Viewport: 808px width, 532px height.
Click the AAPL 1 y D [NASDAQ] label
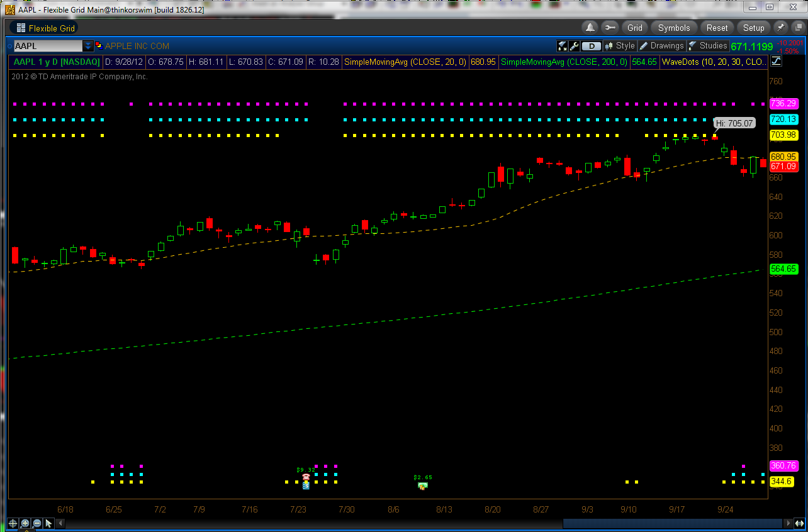click(57, 62)
